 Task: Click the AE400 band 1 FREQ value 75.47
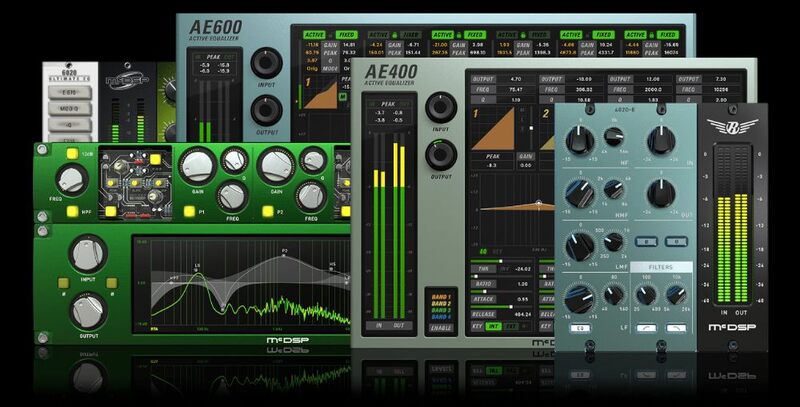tap(516, 89)
